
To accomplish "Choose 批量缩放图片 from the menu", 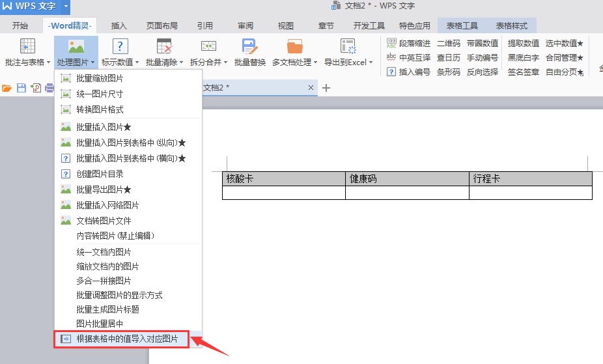I will point(128,78).
